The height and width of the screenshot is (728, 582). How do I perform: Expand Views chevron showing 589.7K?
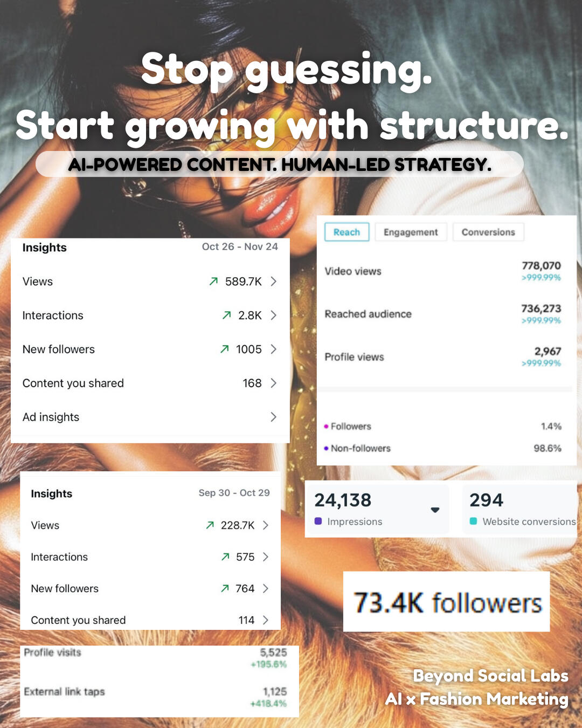274,281
